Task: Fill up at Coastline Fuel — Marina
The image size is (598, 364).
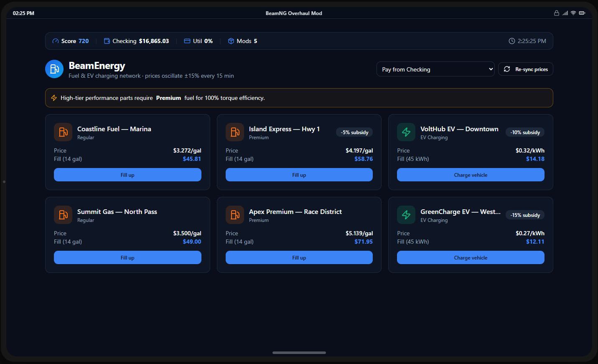Action: [127, 175]
